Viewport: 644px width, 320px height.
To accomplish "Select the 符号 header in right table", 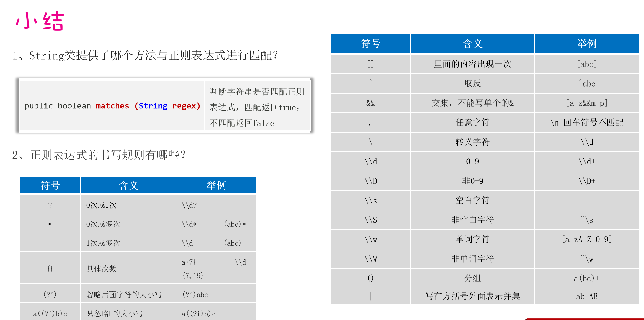I will coord(370,44).
